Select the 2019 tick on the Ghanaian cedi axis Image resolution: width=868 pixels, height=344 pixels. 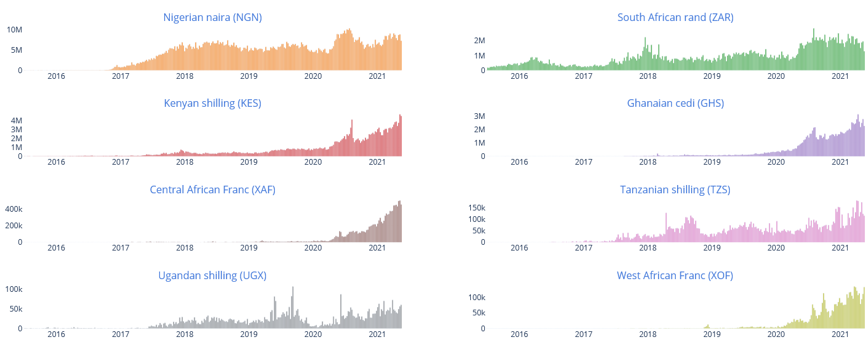click(x=711, y=162)
